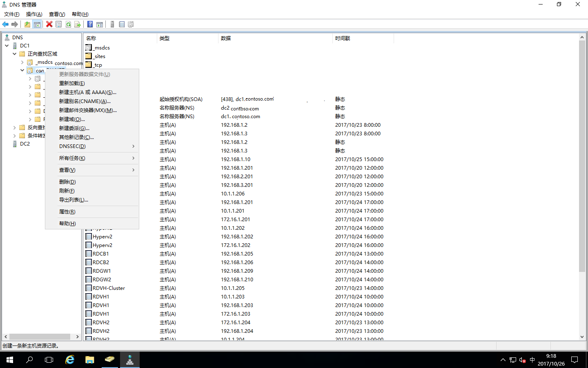
Task: Sort by the 数据 column header
Action: [275, 38]
